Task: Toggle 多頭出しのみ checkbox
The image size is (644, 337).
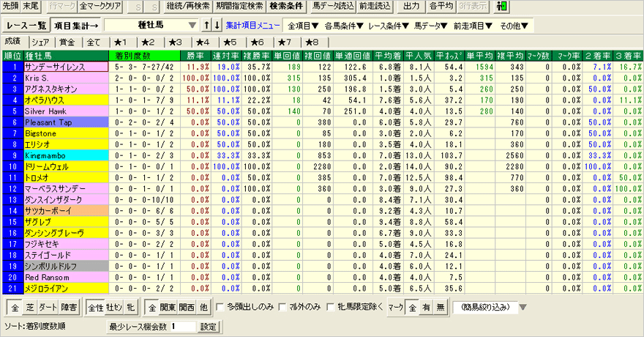Action: [220, 307]
